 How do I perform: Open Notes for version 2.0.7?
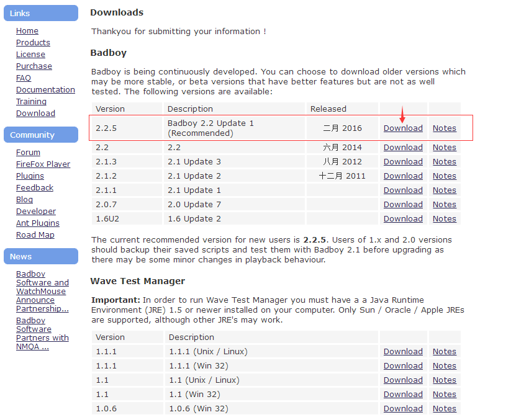point(445,204)
